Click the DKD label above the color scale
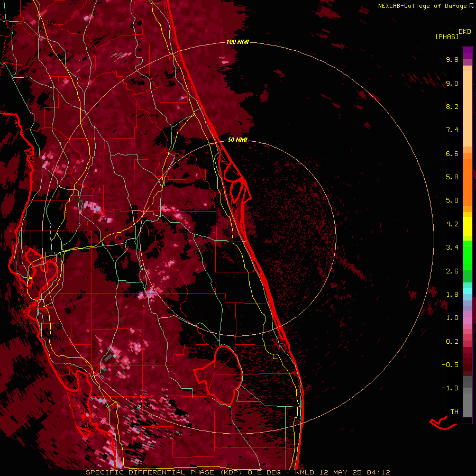Image resolution: width=476 pixels, height=476 pixels. 464,32
